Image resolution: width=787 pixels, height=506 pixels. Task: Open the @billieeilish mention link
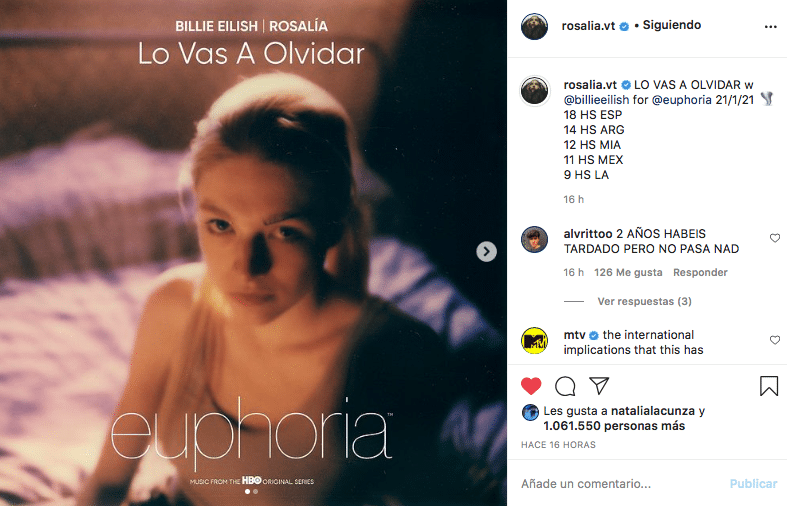click(596, 100)
